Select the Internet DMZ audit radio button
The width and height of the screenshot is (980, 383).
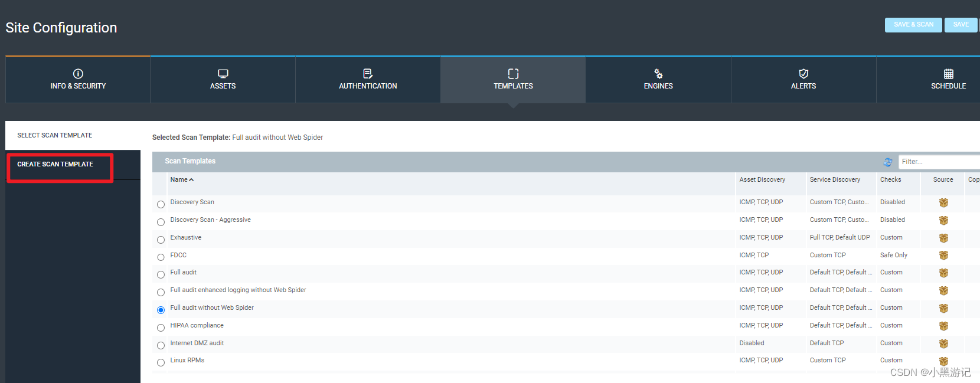tap(161, 345)
